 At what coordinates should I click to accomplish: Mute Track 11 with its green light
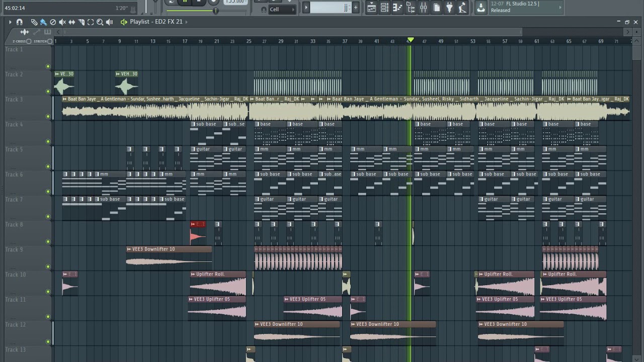pos(48,317)
